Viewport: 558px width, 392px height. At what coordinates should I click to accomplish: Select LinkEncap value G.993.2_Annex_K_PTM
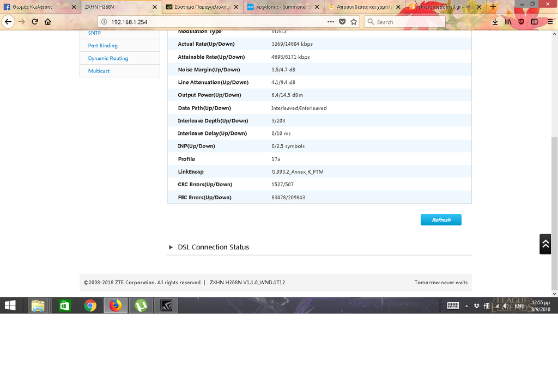298,172
